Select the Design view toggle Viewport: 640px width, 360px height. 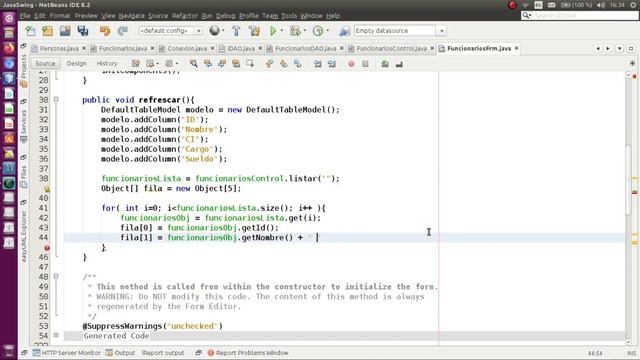coord(76,64)
